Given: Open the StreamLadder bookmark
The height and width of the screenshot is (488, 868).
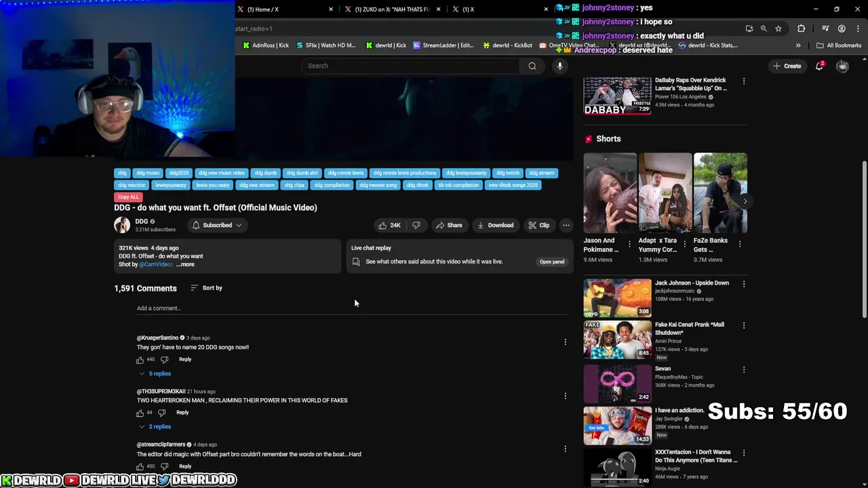Looking at the screenshot, I should pos(443,45).
